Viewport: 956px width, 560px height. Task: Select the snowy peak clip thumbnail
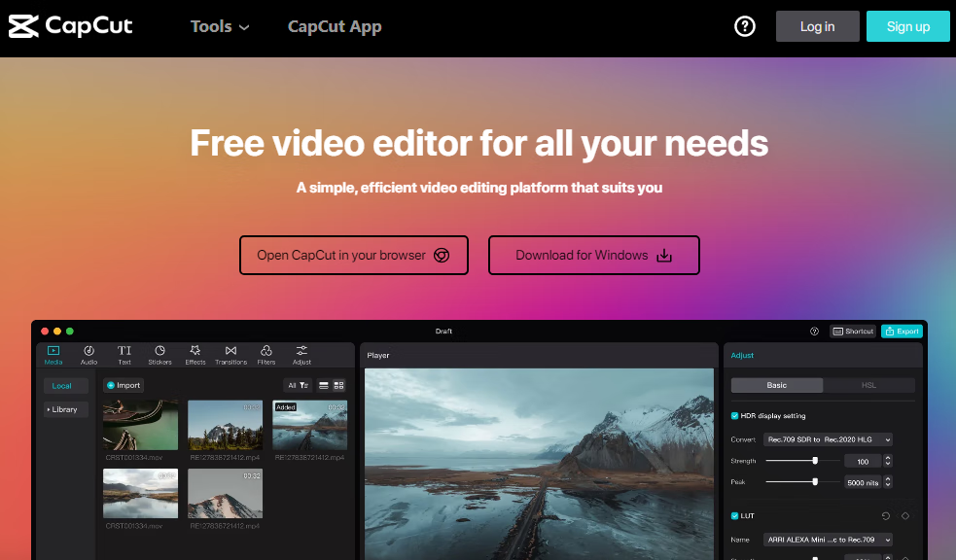(225, 493)
